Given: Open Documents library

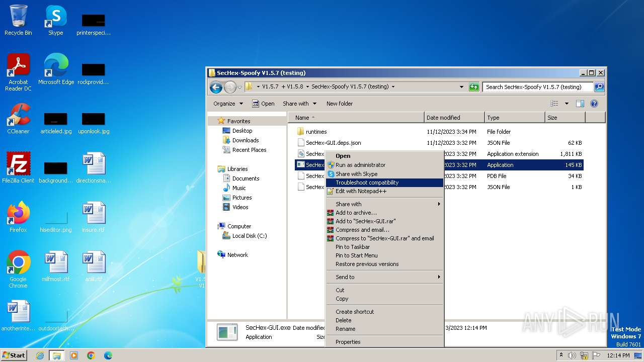Looking at the screenshot, I should tap(246, 178).
